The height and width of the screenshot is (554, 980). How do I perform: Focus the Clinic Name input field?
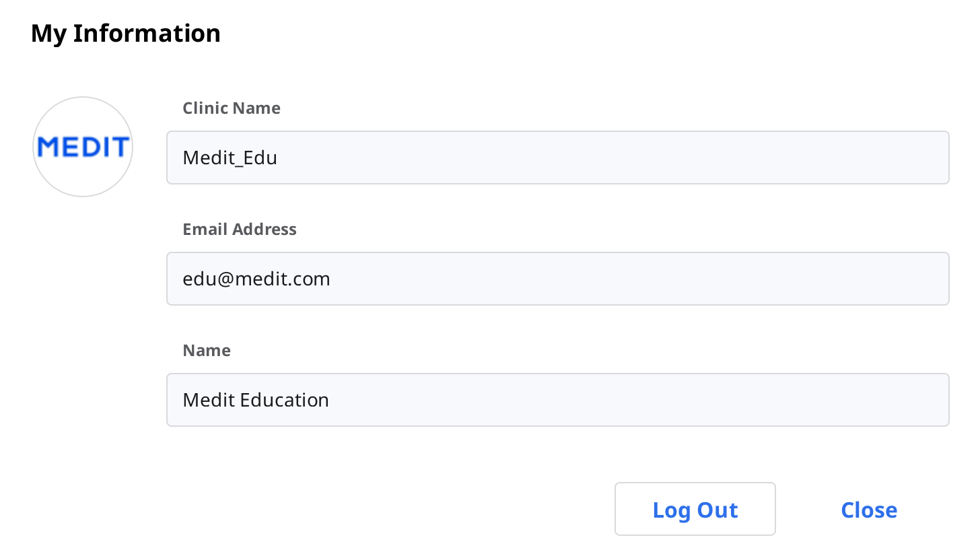(x=558, y=158)
